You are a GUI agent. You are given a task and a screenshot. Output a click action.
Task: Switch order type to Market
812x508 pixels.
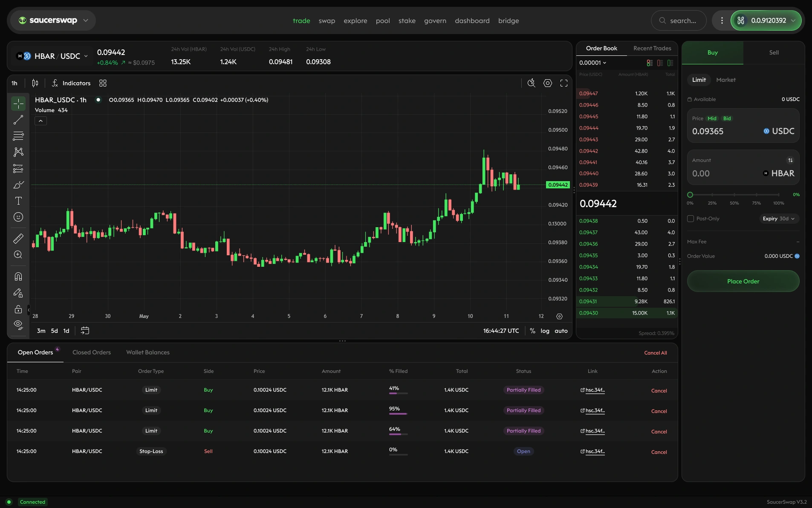coord(725,80)
